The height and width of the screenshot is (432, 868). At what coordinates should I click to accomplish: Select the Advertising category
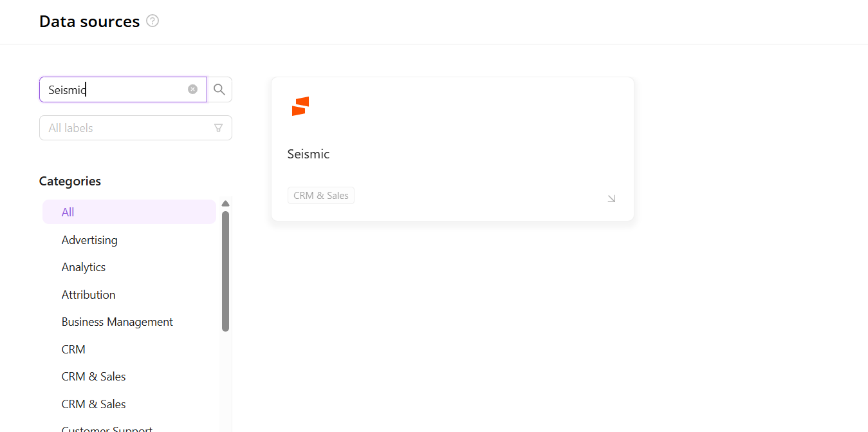[89, 240]
